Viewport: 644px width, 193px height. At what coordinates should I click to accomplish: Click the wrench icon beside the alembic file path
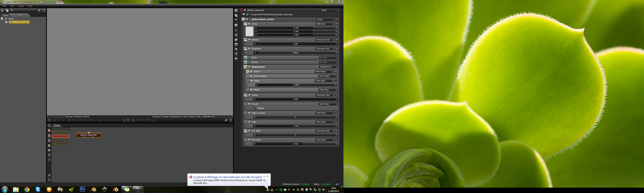tap(248, 14)
